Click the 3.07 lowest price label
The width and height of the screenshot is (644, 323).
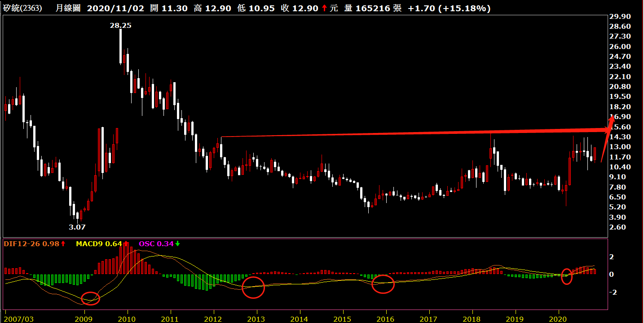pyautogui.click(x=77, y=227)
